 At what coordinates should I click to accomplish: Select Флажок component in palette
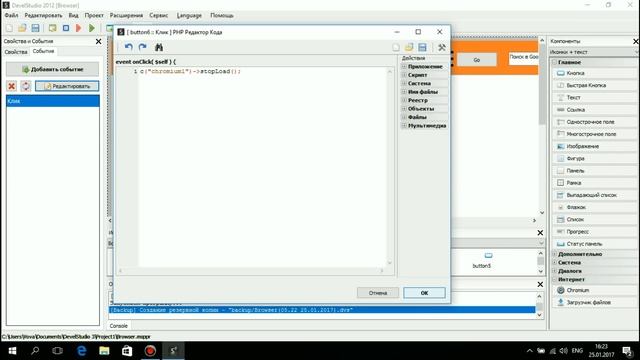tap(594, 207)
